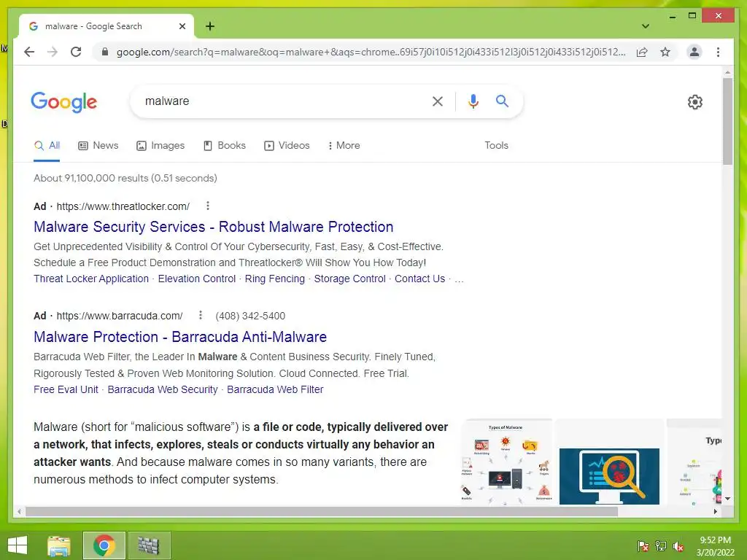Viewport: 747px width, 560px height.
Task: Open the Chrome profile avatar menu
Action: [694, 52]
